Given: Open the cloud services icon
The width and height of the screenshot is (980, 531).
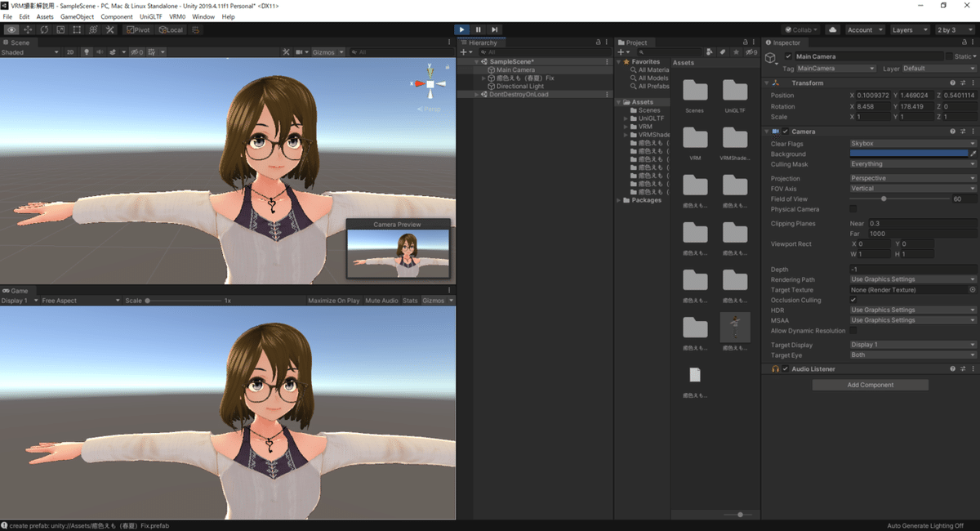Looking at the screenshot, I should click(x=832, y=29).
